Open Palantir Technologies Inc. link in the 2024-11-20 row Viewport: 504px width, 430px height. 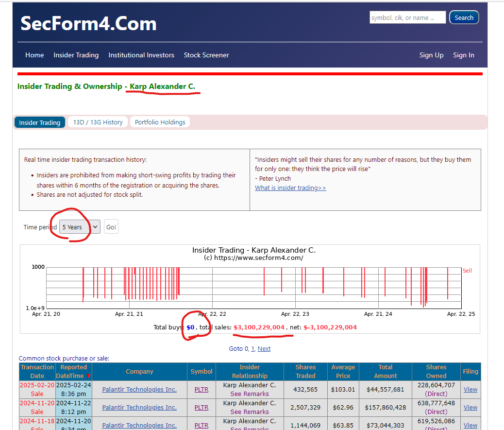(139, 408)
